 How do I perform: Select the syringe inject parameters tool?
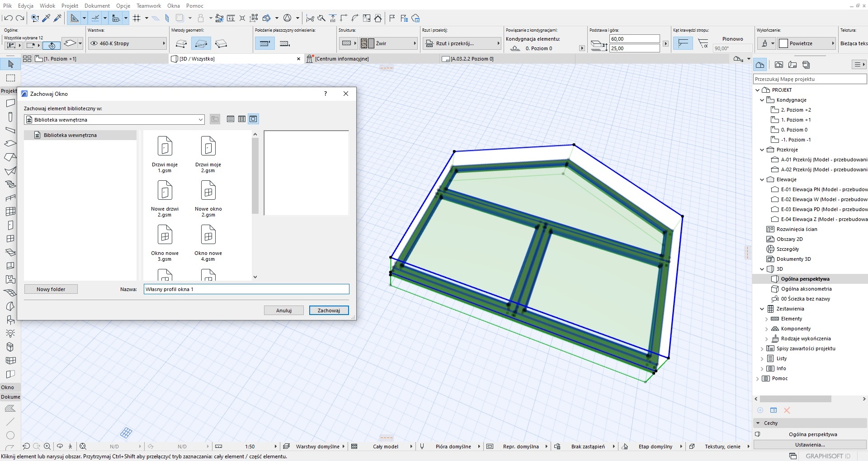(x=57, y=18)
